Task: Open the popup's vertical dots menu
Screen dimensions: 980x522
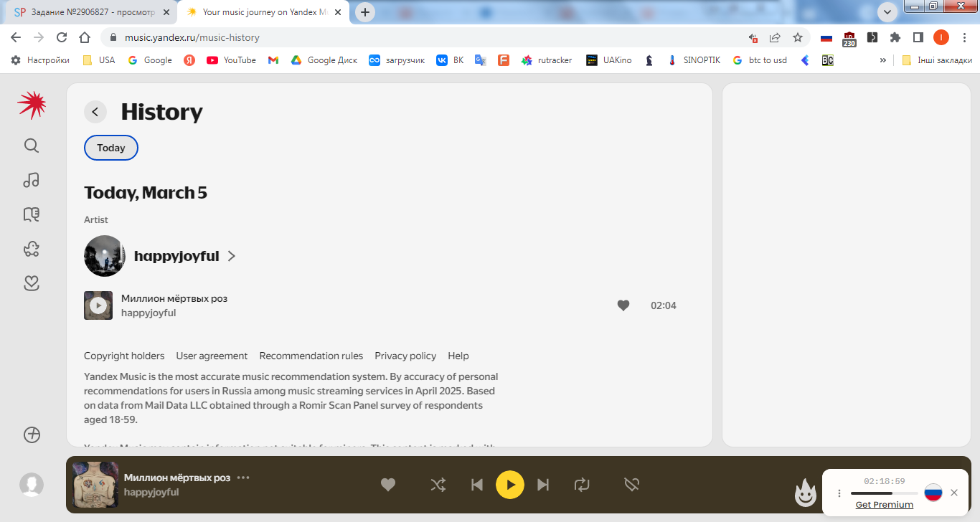Action: point(839,493)
